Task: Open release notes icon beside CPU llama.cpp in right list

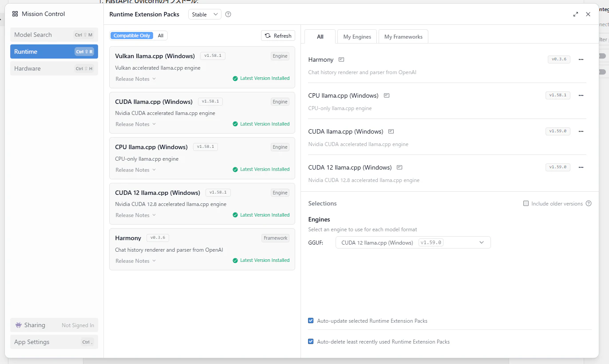Action: tap(387, 95)
